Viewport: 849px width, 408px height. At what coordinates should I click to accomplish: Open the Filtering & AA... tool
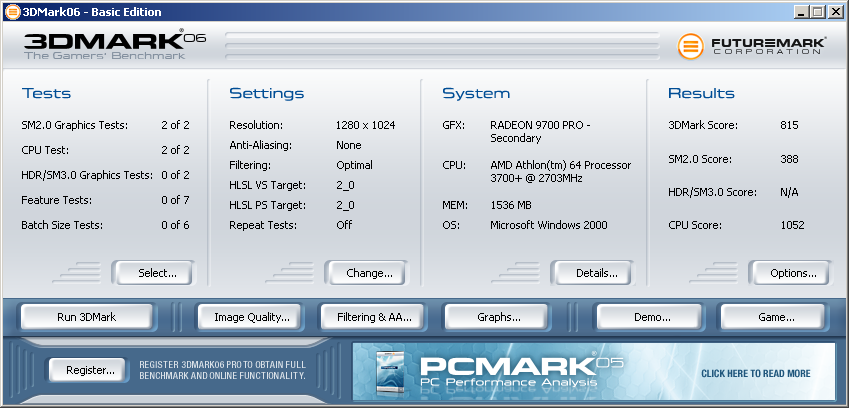point(374,317)
